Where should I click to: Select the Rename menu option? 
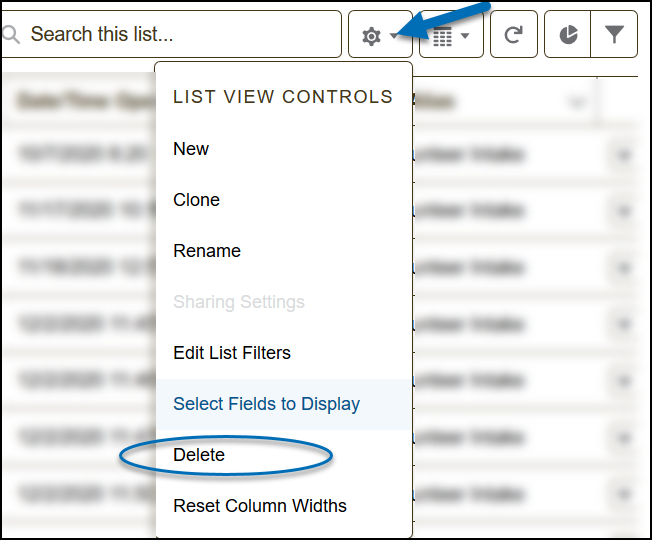tap(207, 251)
